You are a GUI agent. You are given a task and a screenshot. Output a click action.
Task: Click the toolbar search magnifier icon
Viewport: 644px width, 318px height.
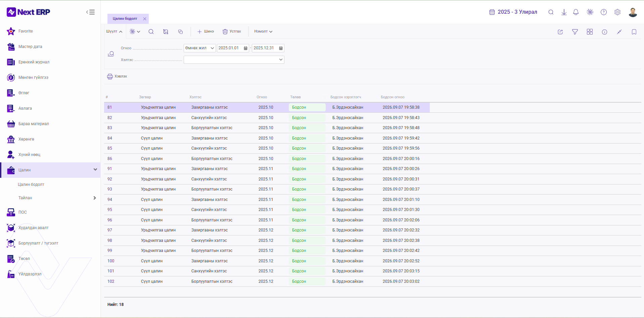[151, 32]
